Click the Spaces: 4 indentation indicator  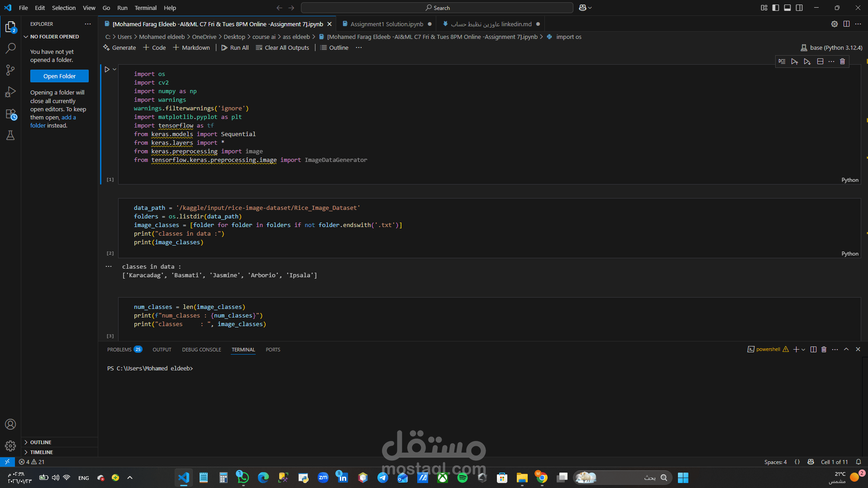click(x=775, y=462)
